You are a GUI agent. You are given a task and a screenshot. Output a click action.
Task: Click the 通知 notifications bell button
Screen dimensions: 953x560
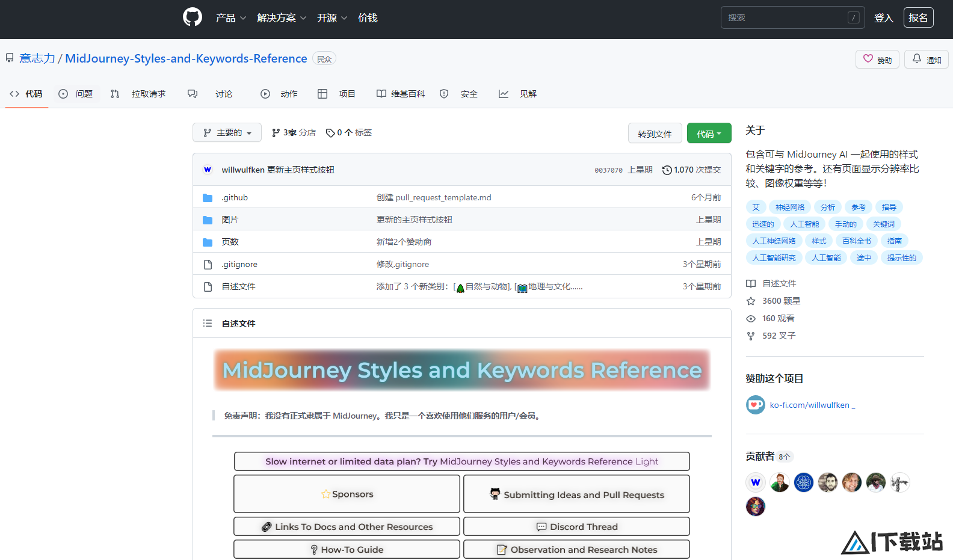click(927, 60)
